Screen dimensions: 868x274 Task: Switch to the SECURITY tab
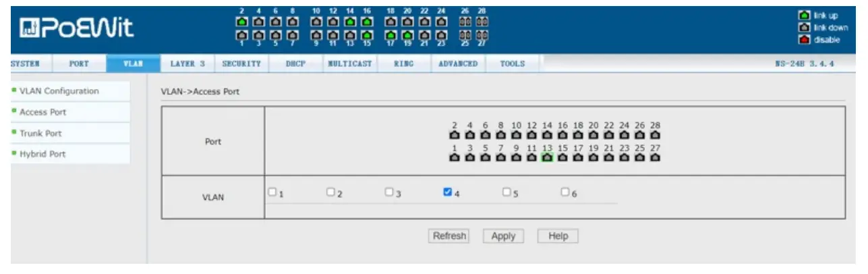coord(241,63)
